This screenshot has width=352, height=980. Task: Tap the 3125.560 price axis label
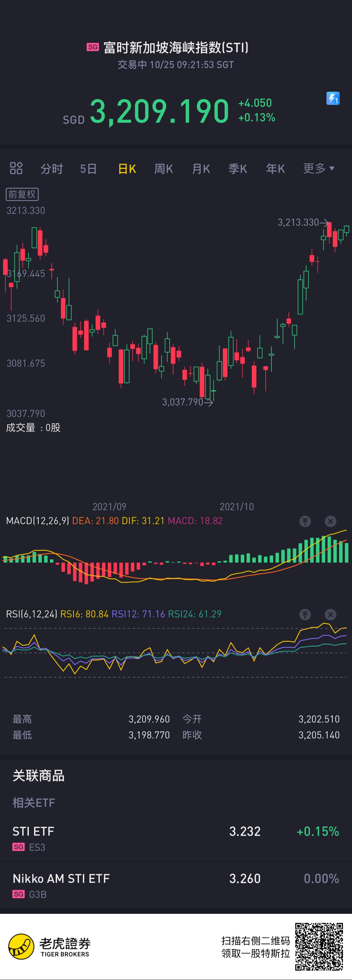pos(25,318)
